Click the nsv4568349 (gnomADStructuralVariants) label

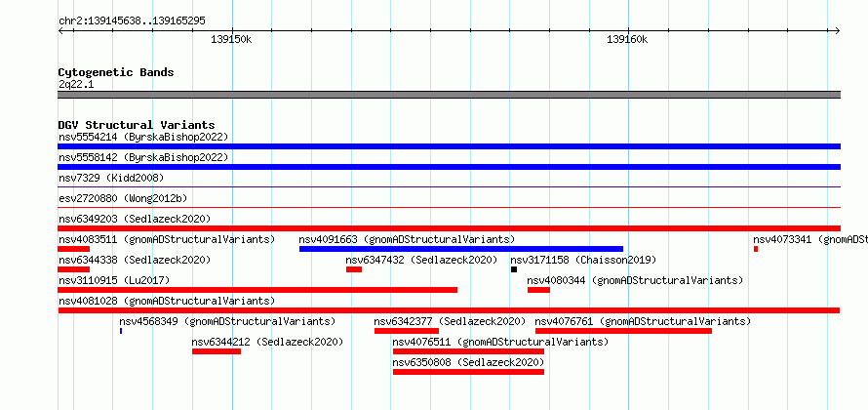tap(227, 321)
